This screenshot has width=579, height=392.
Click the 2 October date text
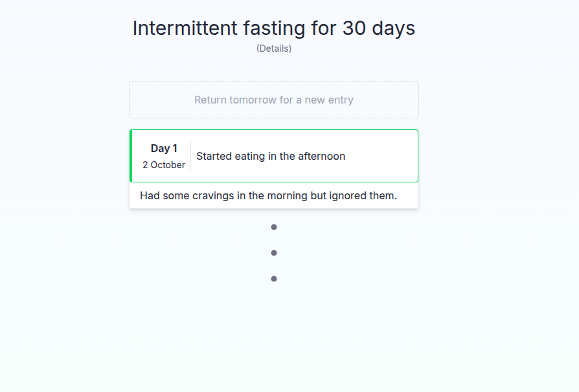[163, 165]
